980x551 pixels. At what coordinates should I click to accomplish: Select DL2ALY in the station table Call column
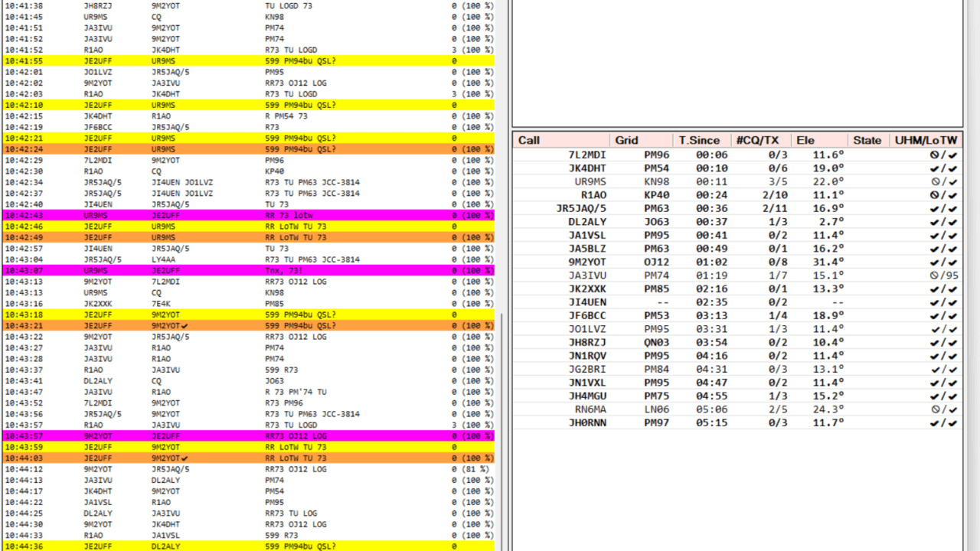click(587, 222)
